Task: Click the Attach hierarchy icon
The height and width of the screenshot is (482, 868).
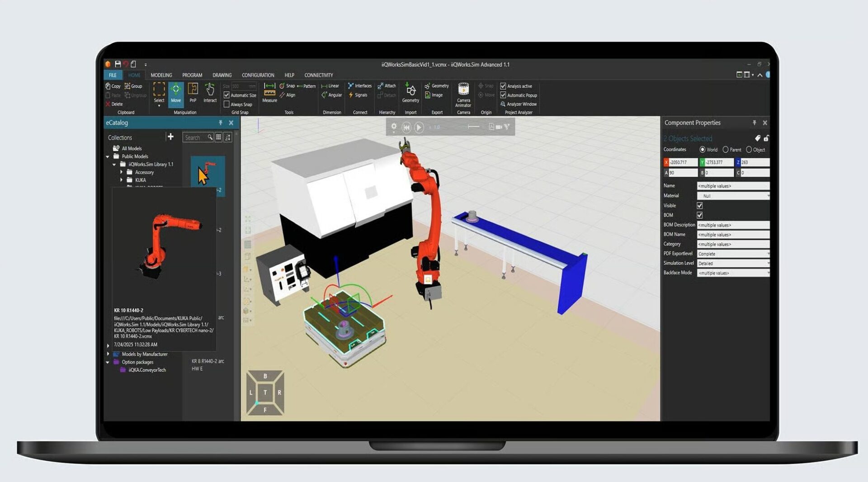Action: click(387, 85)
